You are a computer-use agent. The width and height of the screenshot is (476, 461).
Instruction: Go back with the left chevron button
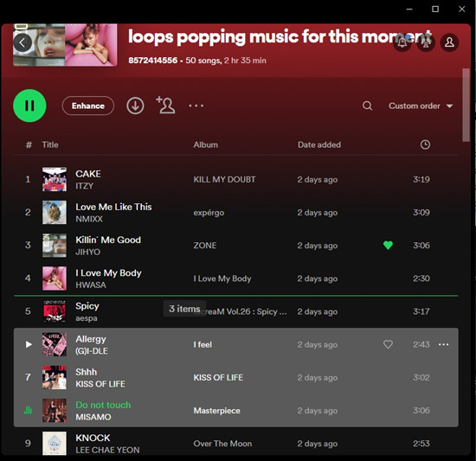click(23, 42)
